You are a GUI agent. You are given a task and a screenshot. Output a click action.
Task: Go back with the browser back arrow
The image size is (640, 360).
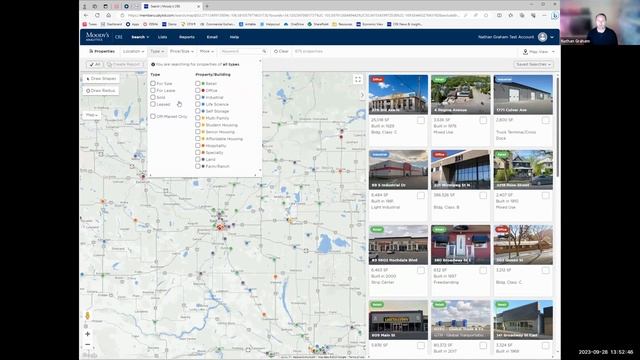point(86,16)
